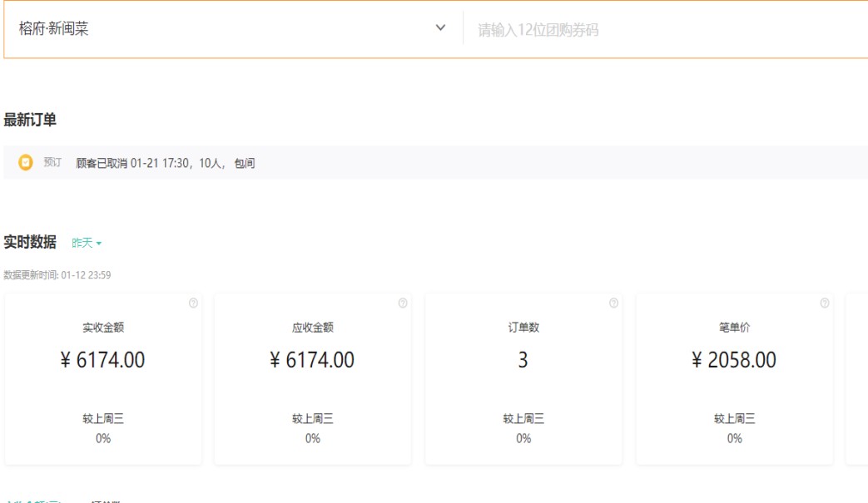Viewport: 868px width, 503px height.
Task: Show the help tooltip on 订单数 card
Action: (x=613, y=303)
